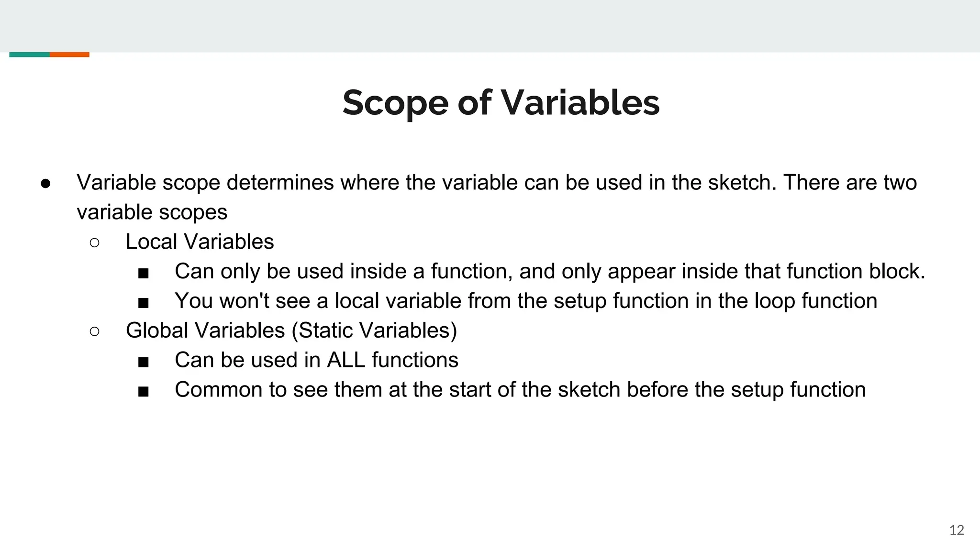Click the square bullet before "Common to see them"
This screenshot has height=551, width=980.
tap(143, 392)
